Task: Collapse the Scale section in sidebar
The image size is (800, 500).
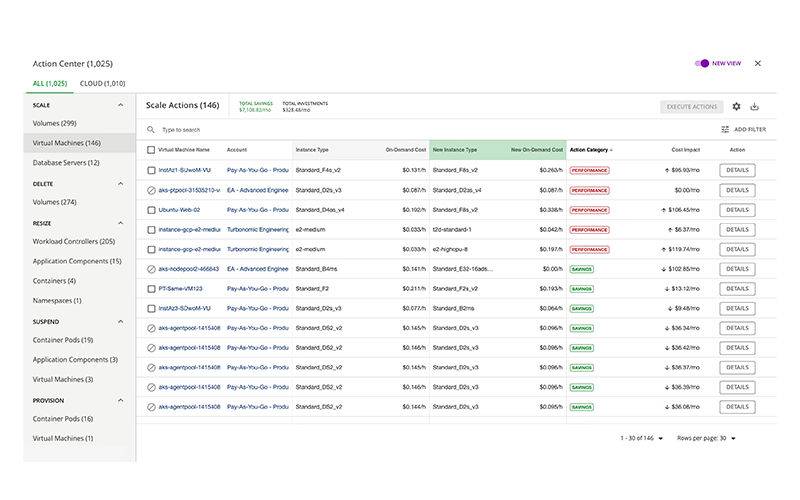Action: point(121,105)
